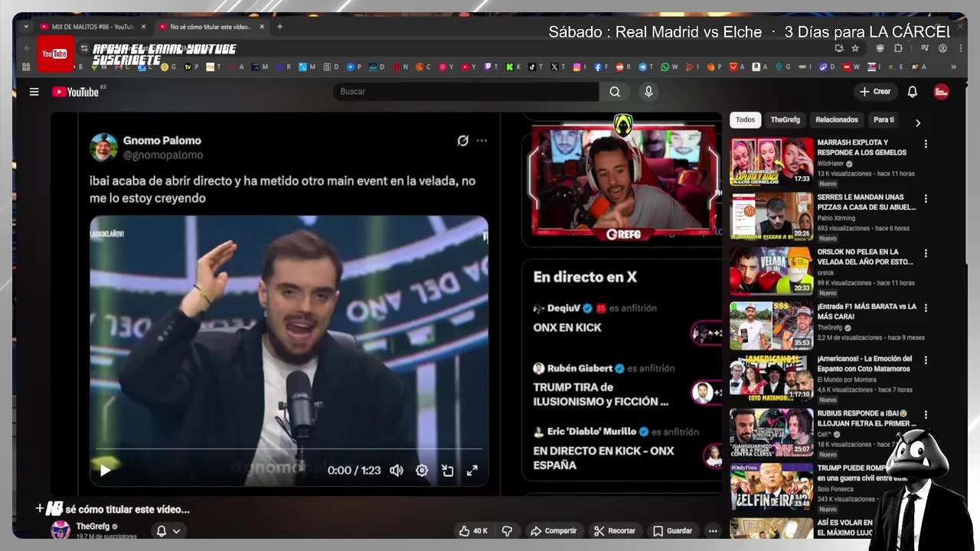Open ¡Americanos! Coto Matamoros video thumbnail
Image resolution: width=980 pixels, height=551 pixels.
(771, 379)
